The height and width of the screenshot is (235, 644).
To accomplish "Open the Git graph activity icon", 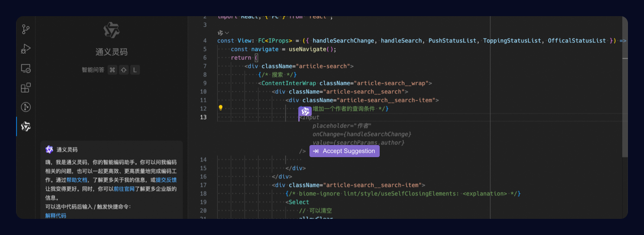I will point(26,107).
